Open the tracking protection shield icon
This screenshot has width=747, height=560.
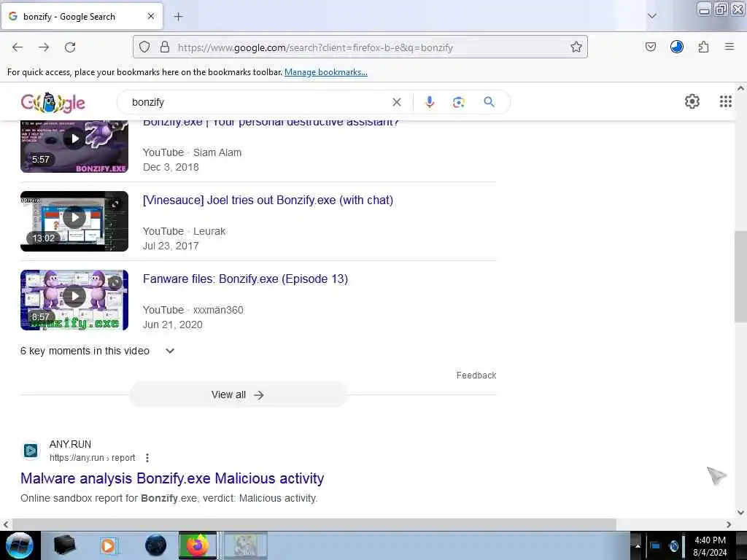click(x=144, y=47)
